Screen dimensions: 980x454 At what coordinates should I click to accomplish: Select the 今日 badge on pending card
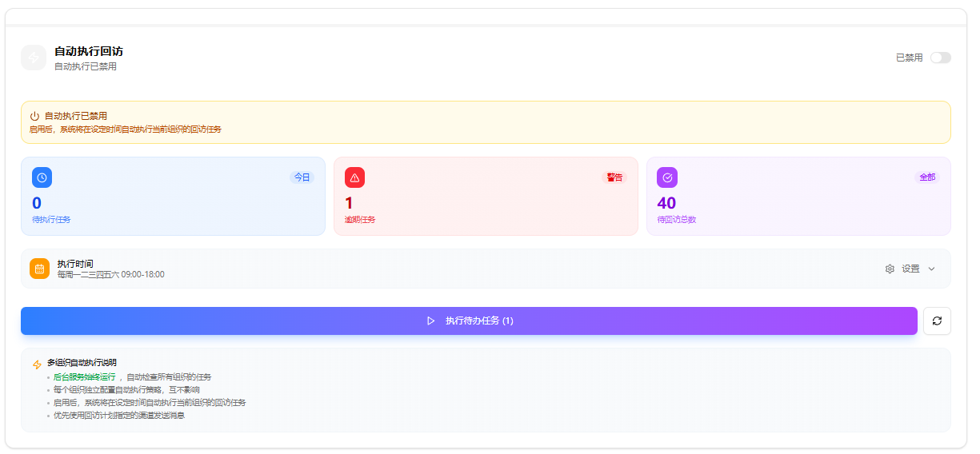(x=302, y=177)
